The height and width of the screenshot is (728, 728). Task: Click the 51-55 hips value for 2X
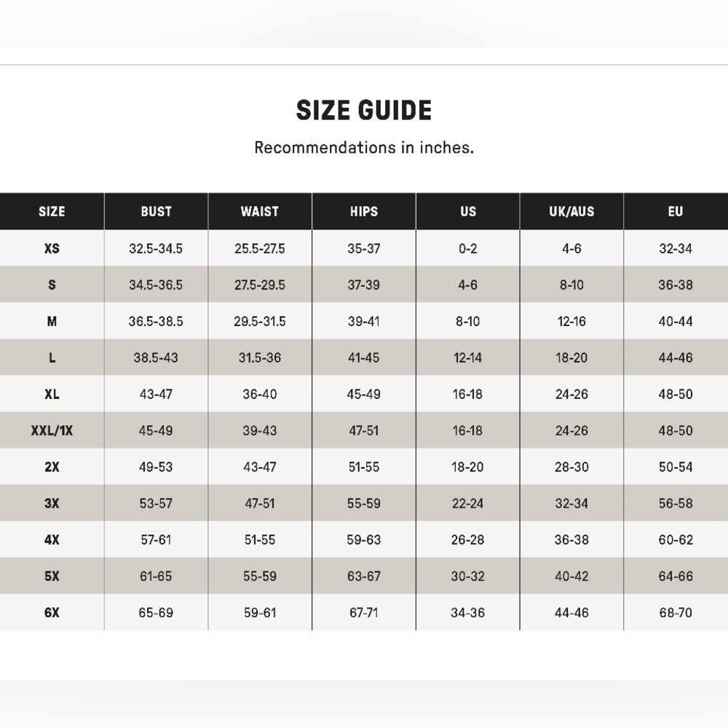click(363, 467)
